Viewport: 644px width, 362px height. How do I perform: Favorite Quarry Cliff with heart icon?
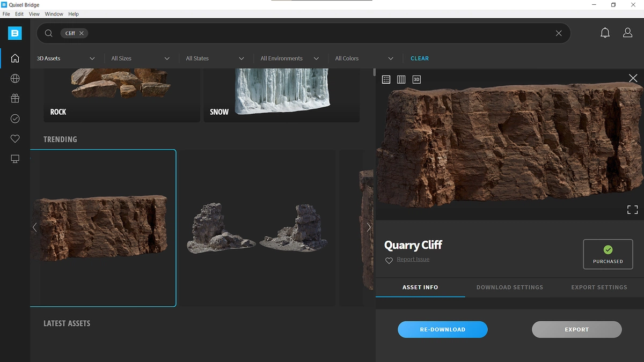point(389,261)
